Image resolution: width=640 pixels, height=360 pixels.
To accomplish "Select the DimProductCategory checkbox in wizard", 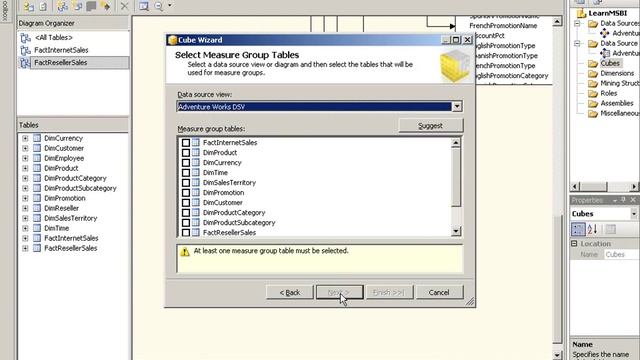I will coord(186,213).
